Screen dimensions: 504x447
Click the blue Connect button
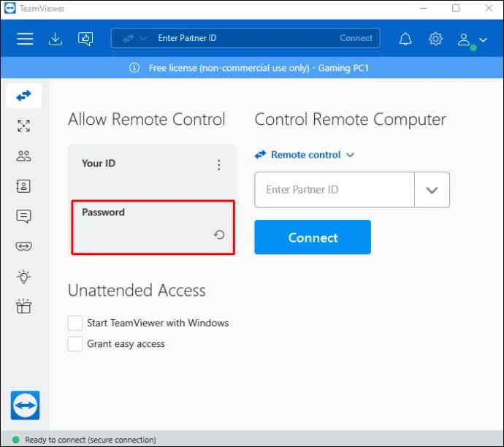(313, 237)
